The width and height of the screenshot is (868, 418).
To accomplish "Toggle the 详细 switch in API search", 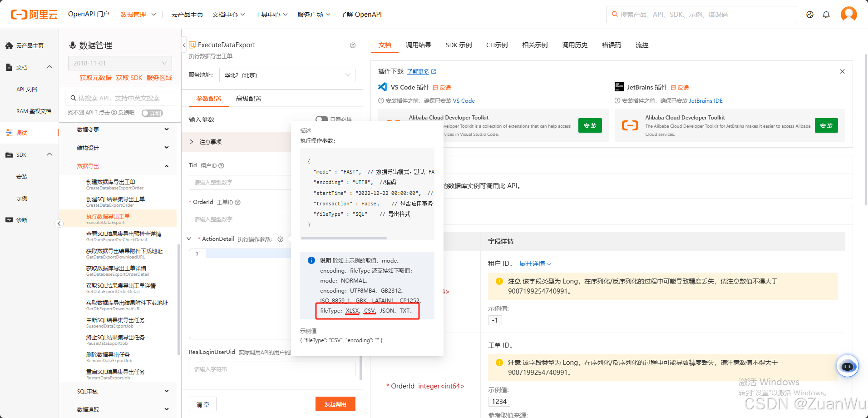I will 152,113.
